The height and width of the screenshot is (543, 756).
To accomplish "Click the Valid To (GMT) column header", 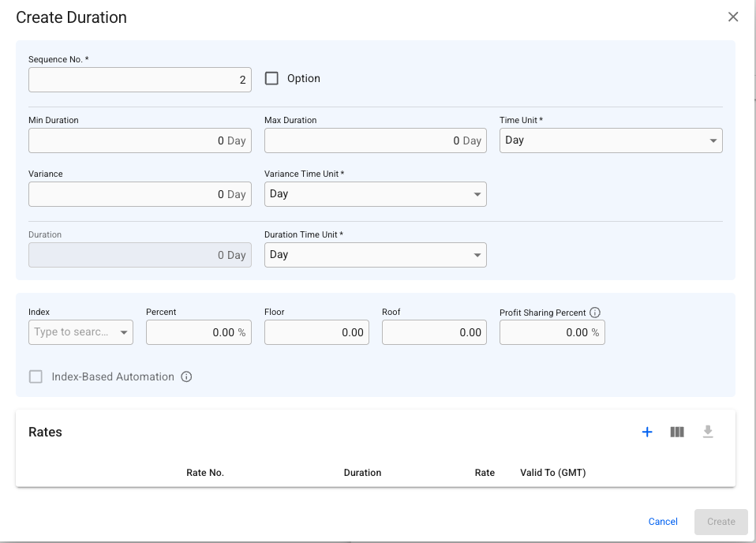I will tap(552, 473).
